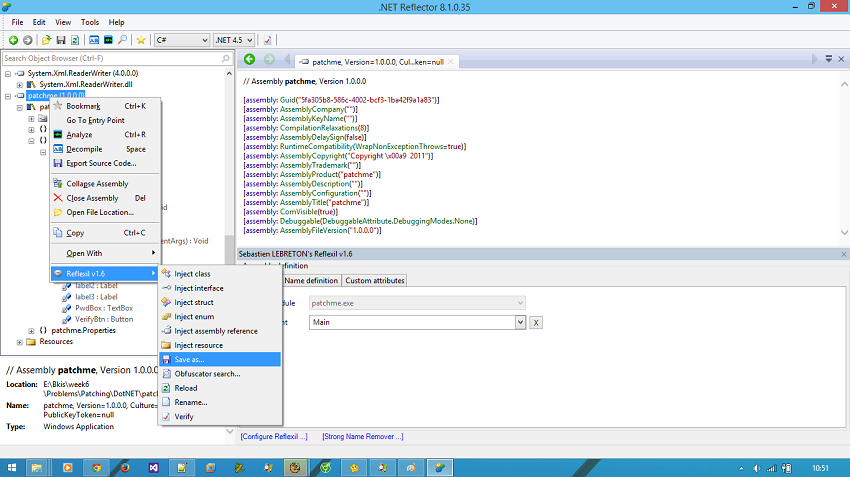Choose Reload in Reflexil submenu

click(220, 388)
